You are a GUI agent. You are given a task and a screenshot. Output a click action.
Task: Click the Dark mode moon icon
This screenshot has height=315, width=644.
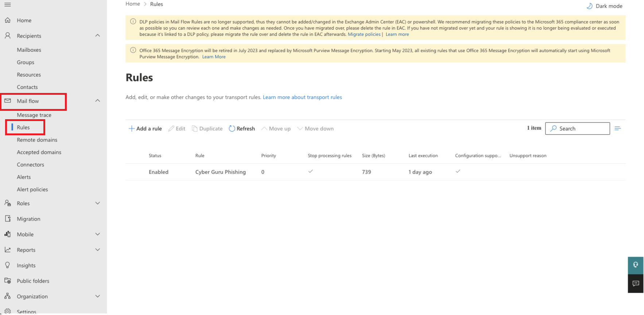pyautogui.click(x=589, y=6)
